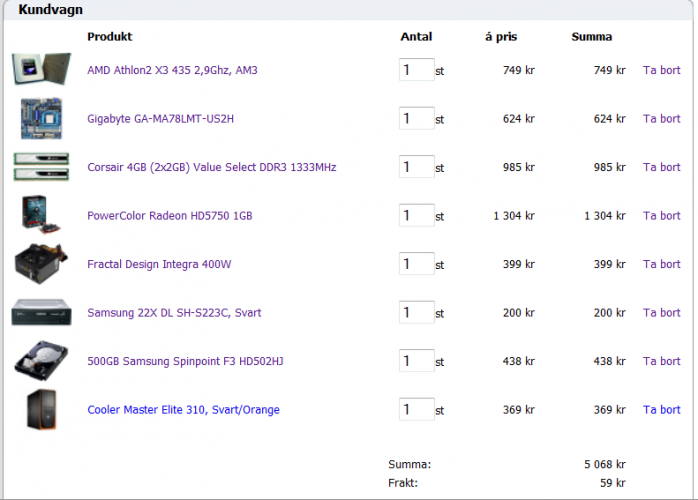
Task: Click the PowerColor Radeon graphics card image
Action: (41, 215)
